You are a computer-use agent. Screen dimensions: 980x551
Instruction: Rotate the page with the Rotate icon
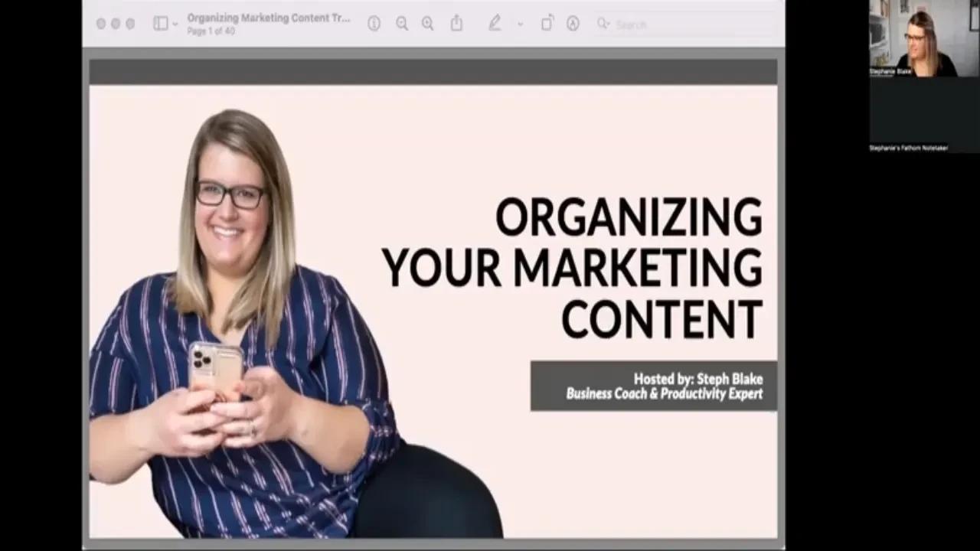[x=547, y=23]
